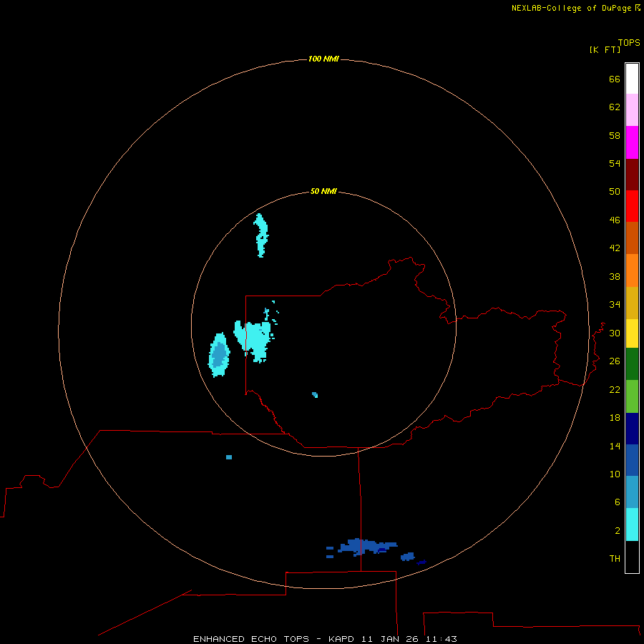Click the NEXLAB-College of DuPage title text

(572, 8)
